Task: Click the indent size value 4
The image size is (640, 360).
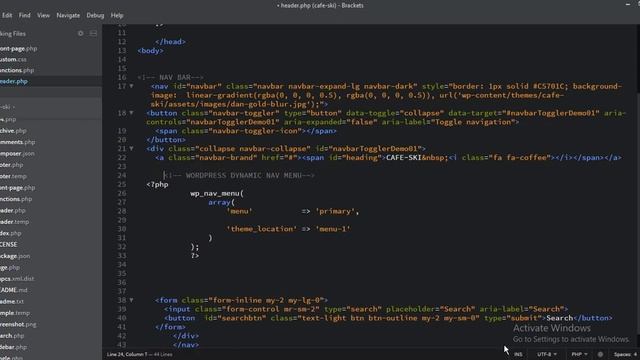Action: (635, 354)
